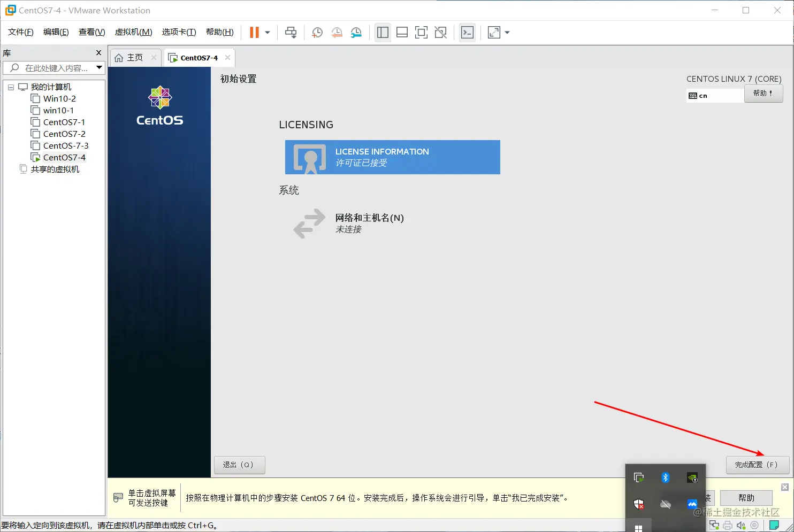Open the 虚拟机(M) menu
Image resolution: width=794 pixels, height=532 pixels.
tap(134, 32)
